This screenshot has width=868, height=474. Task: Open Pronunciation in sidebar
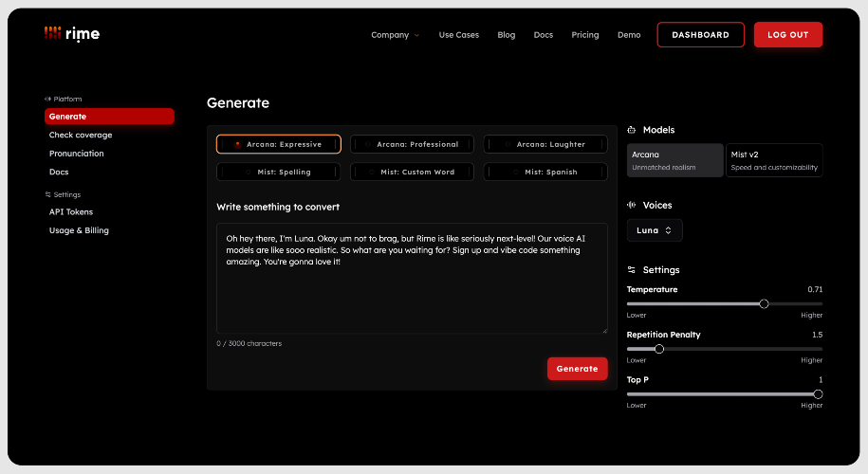pyautogui.click(x=77, y=154)
